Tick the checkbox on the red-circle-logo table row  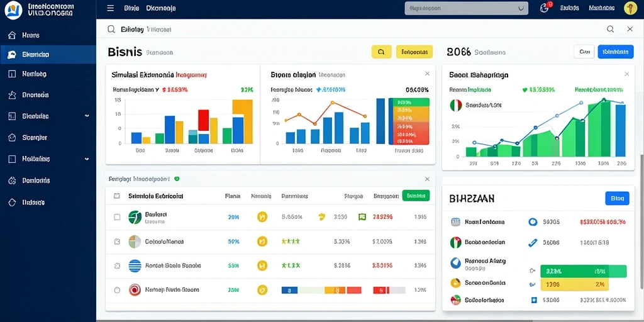click(x=117, y=289)
